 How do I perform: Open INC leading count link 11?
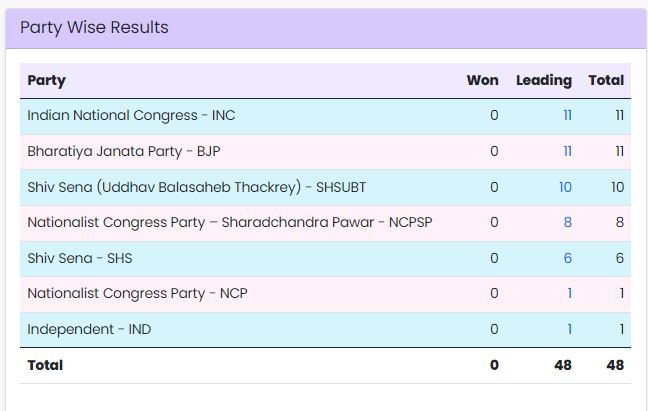(567, 115)
